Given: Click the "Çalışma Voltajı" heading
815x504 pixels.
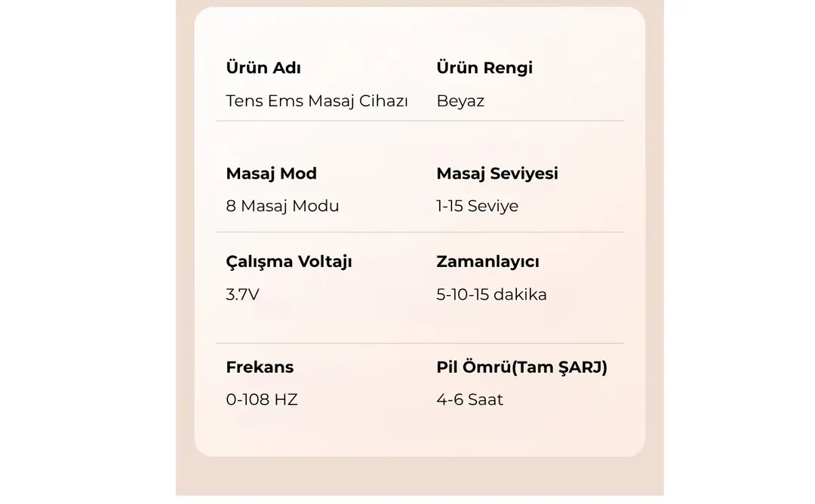Looking at the screenshot, I should point(289,262).
